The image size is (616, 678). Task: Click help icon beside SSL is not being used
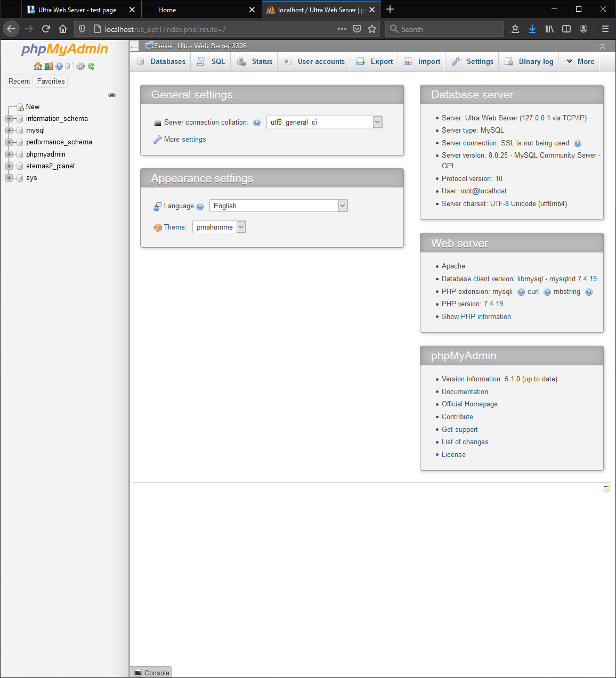coord(578,143)
